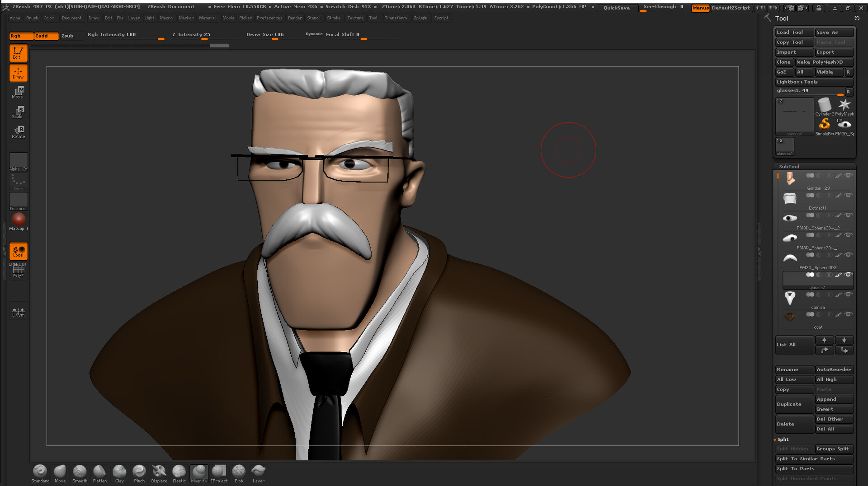This screenshot has width=868, height=486.
Task: Open the MatCap material picker
Action: [x=19, y=220]
